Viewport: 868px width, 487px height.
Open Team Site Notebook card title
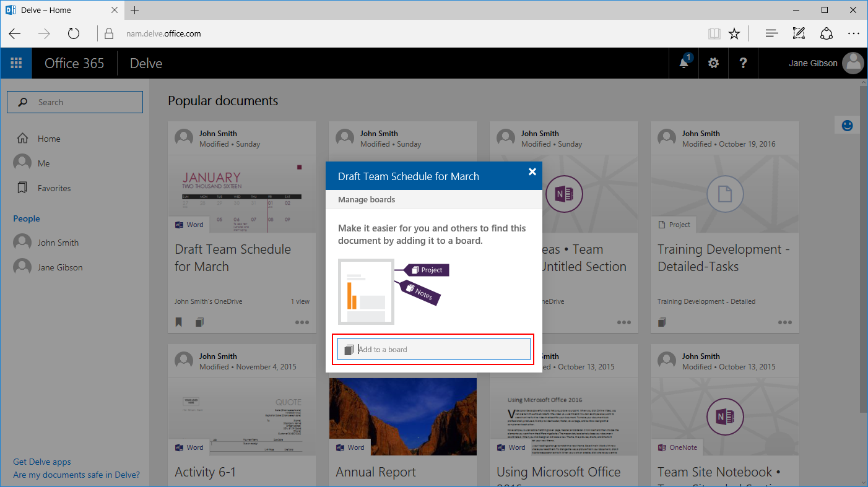click(719, 472)
